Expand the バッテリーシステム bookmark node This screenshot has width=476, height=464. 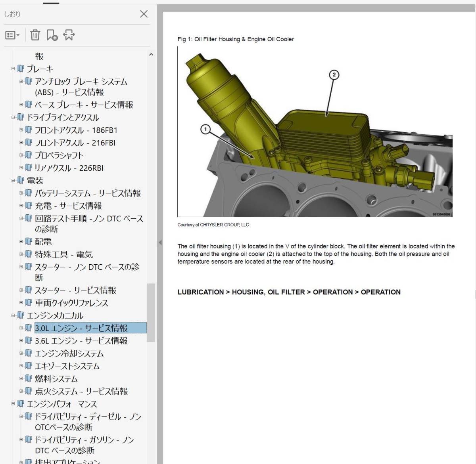[x=21, y=193]
